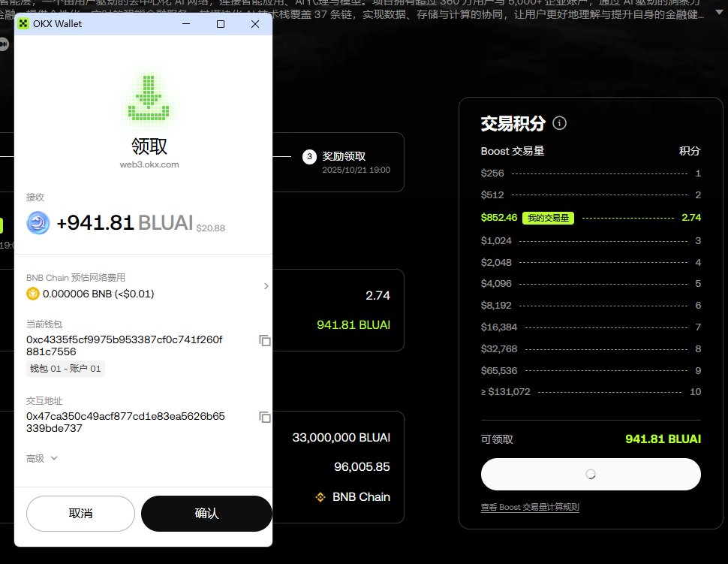Select step 3 奖励领取 marker
The height and width of the screenshot is (564, 728).
[310, 156]
